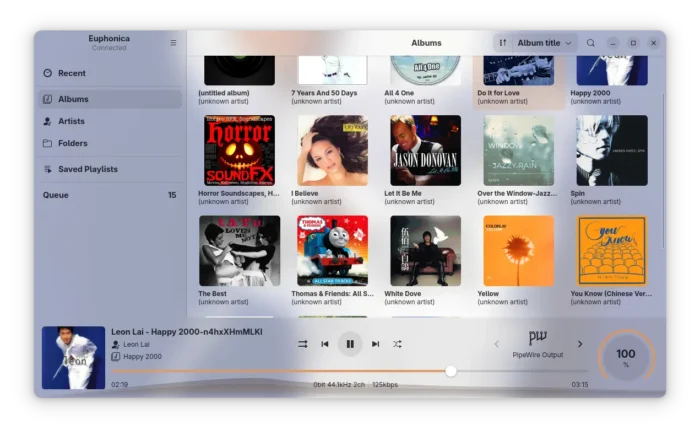Switch to the previous audio output

(x=496, y=344)
